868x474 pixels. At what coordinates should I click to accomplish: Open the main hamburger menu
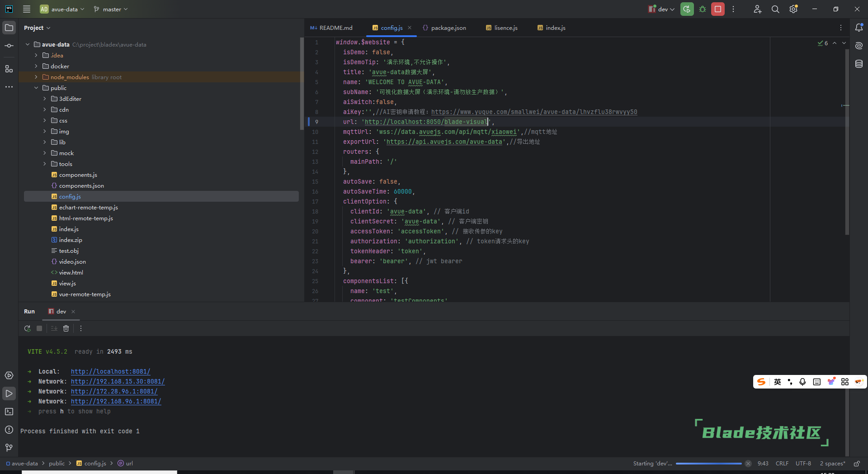click(x=27, y=9)
